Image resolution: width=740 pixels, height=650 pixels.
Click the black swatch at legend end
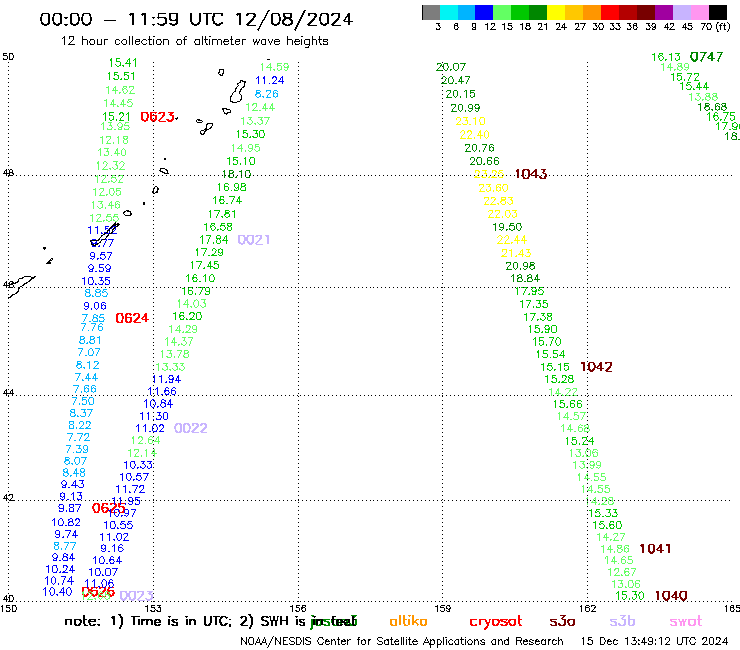point(718,12)
